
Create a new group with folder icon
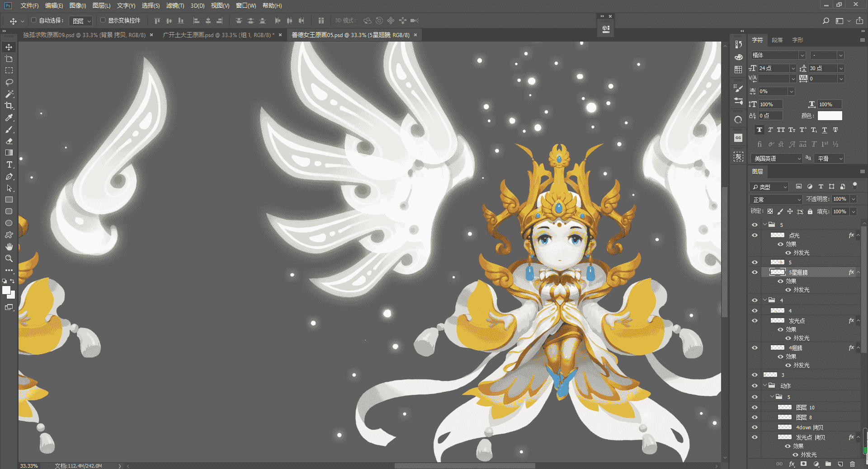(828, 464)
